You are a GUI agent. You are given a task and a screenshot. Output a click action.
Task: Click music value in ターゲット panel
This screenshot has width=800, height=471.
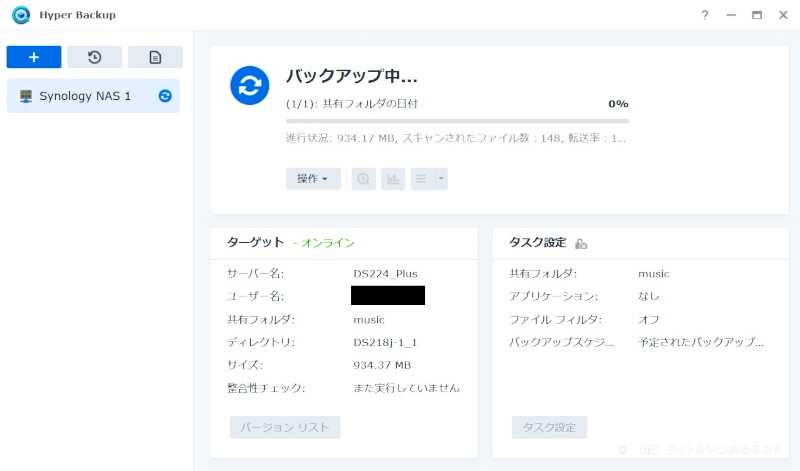tap(369, 319)
